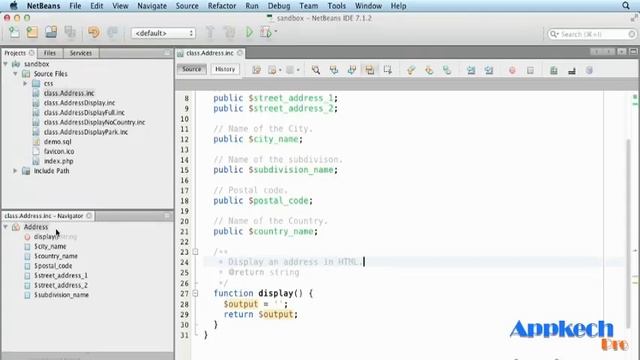Viewport: 640px width, 360px height.
Task: Click Start Macro Recording red icon
Action: point(512,70)
